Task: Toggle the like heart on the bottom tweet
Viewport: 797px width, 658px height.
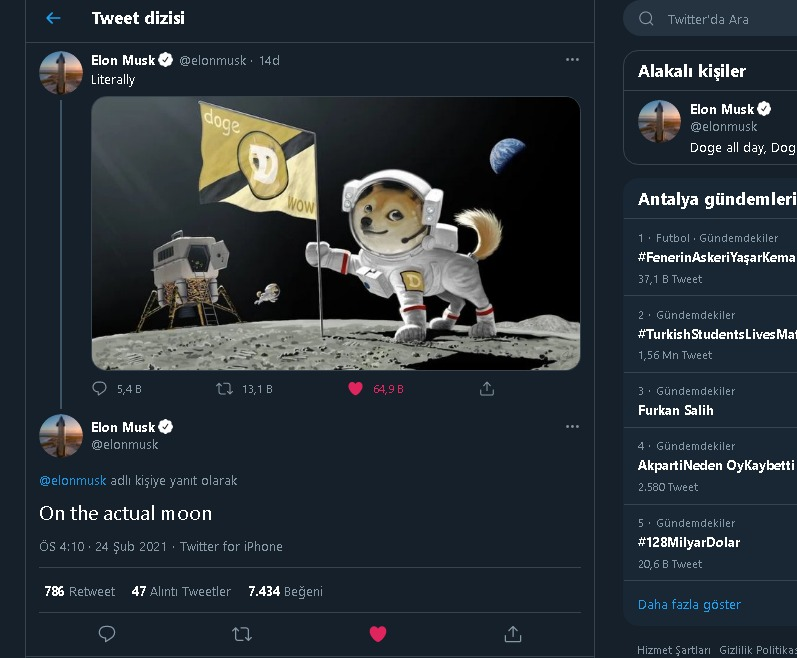Action: point(378,634)
